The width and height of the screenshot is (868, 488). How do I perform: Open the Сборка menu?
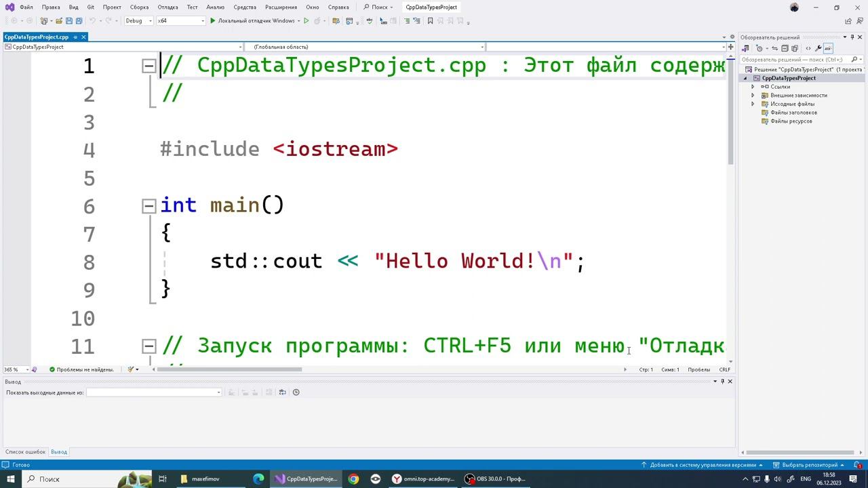point(139,7)
